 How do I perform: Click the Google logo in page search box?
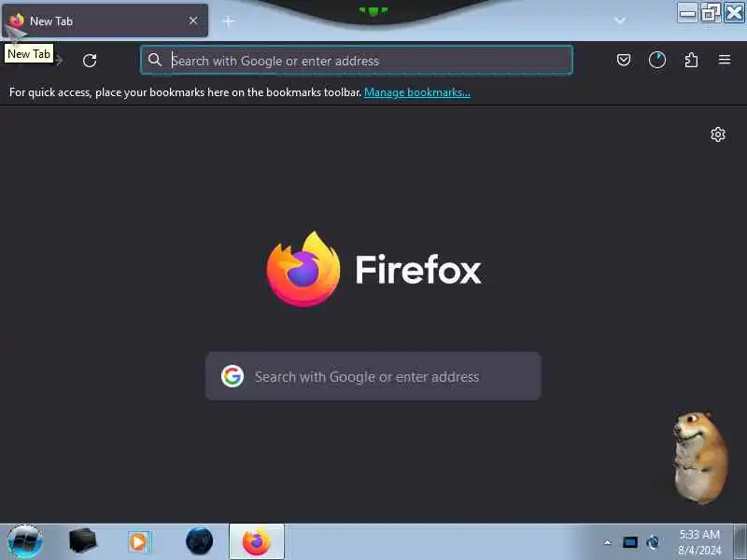233,376
